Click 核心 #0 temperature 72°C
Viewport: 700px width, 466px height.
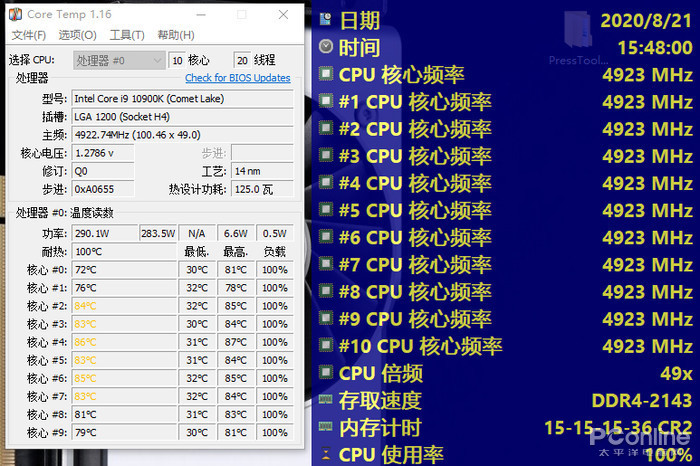[124, 270]
